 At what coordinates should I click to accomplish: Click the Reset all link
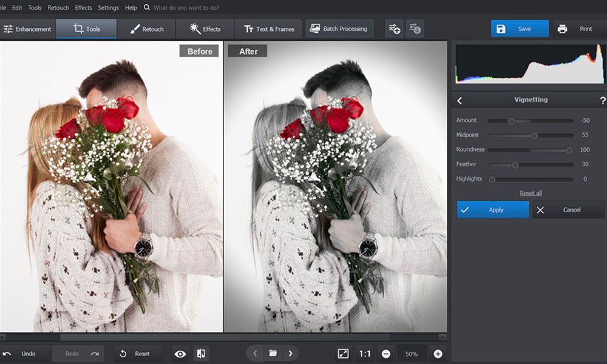coord(530,192)
